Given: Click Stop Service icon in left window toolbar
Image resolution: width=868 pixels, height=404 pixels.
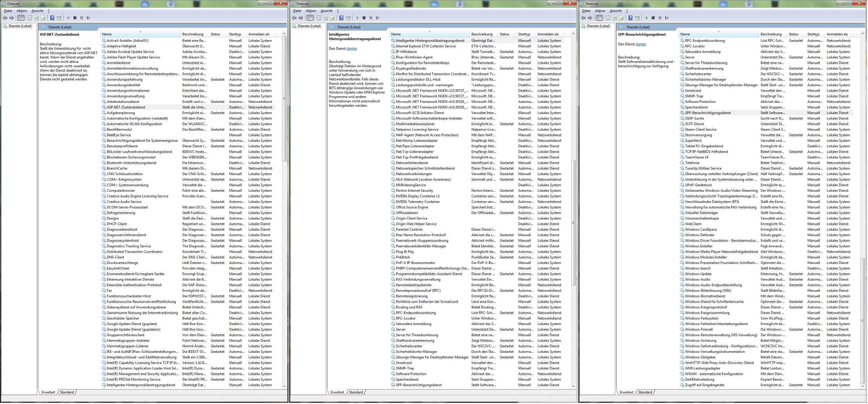Looking at the screenshot, I should pyautogui.click(x=75, y=18).
